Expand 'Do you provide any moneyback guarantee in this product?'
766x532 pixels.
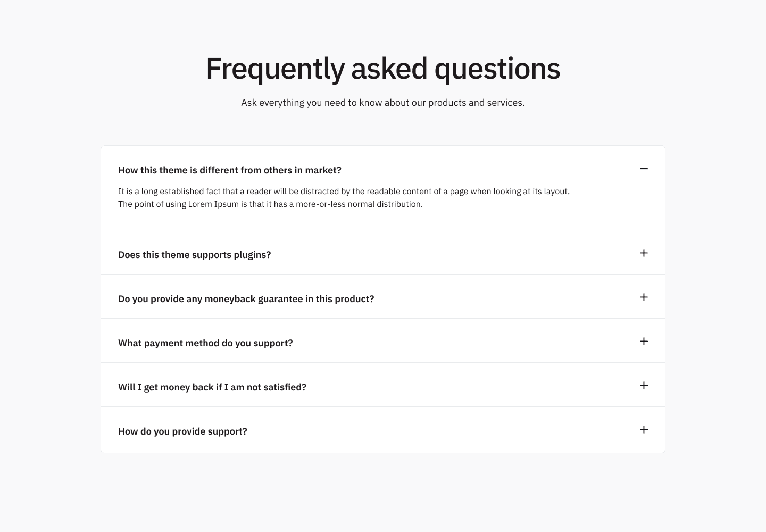click(x=246, y=298)
